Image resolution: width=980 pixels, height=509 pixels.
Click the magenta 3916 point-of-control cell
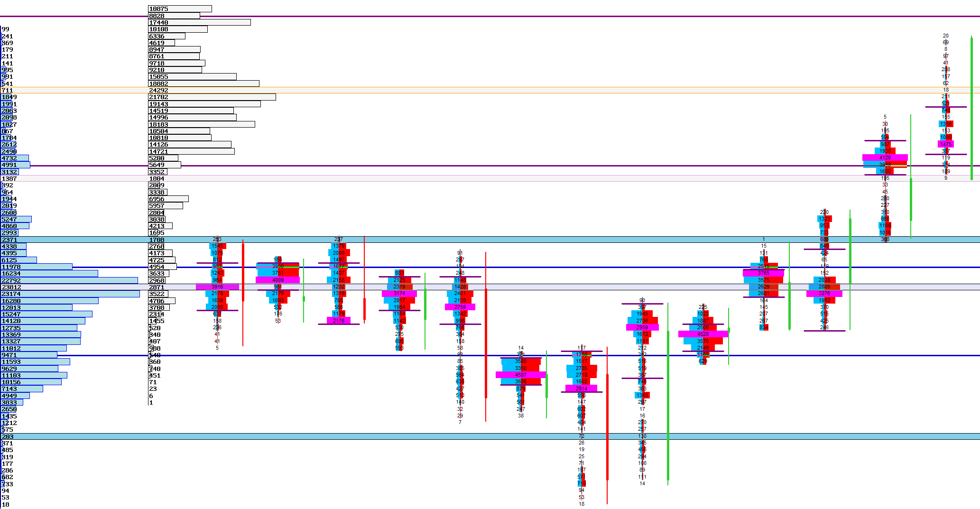pyautogui.click(x=217, y=287)
